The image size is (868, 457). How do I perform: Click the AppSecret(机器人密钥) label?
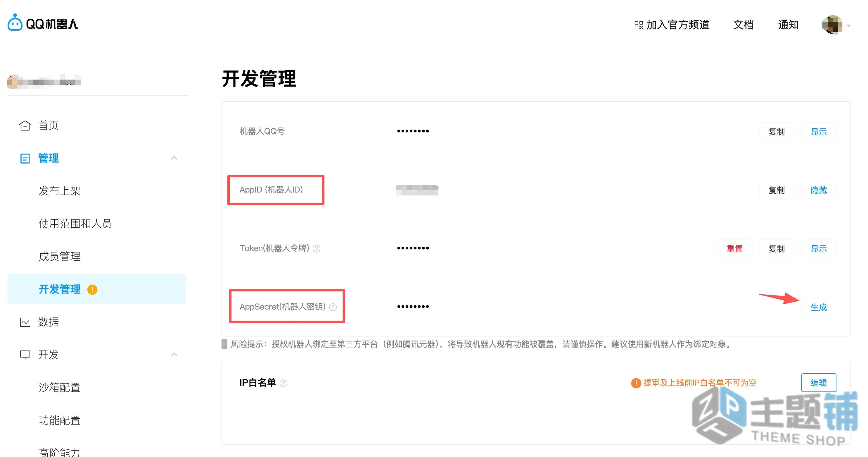[x=282, y=307]
